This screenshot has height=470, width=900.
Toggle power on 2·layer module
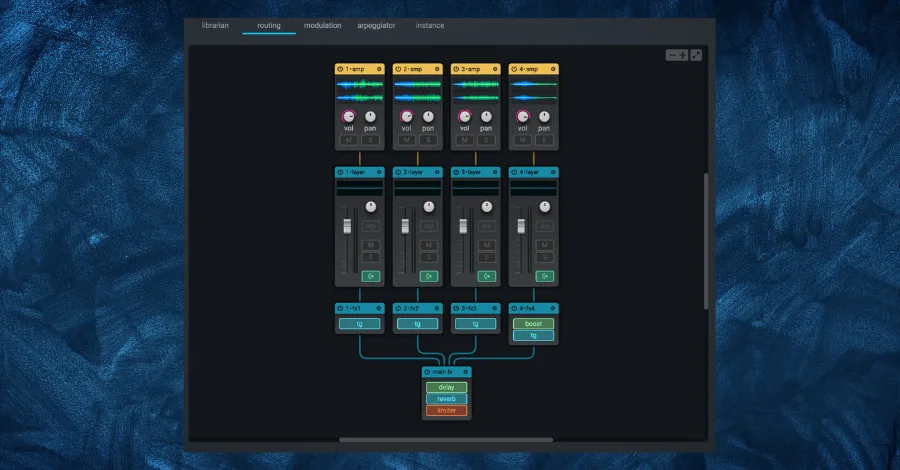pyautogui.click(x=398, y=172)
